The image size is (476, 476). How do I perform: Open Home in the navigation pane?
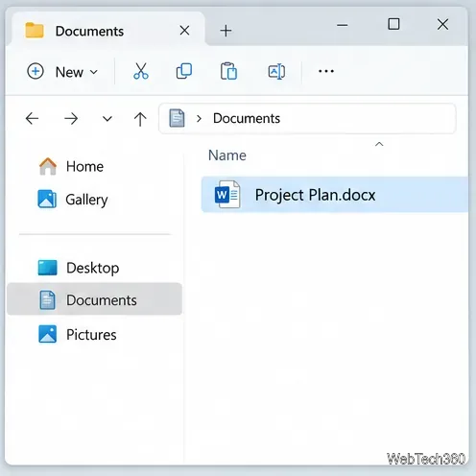tap(71, 166)
